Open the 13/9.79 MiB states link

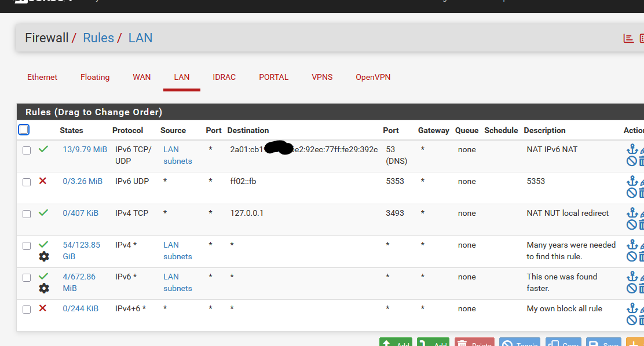click(x=85, y=149)
